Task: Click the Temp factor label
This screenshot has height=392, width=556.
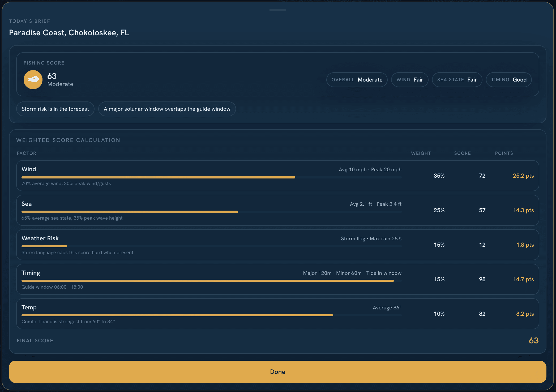Action: [29, 307]
